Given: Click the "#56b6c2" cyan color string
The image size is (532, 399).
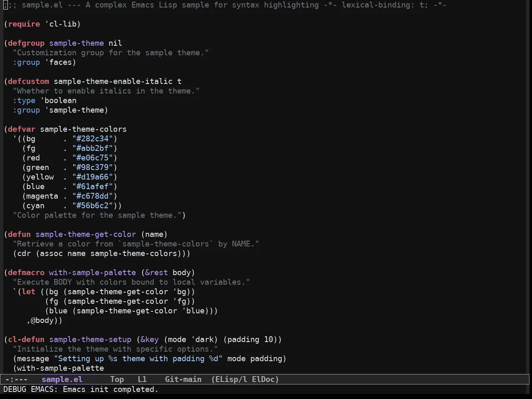Looking at the screenshot, I should click(x=93, y=206).
